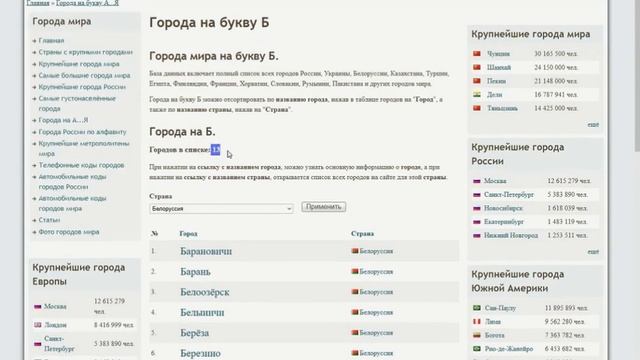
Task: Click Главная breadcrumb link at top
Action: point(38,3)
